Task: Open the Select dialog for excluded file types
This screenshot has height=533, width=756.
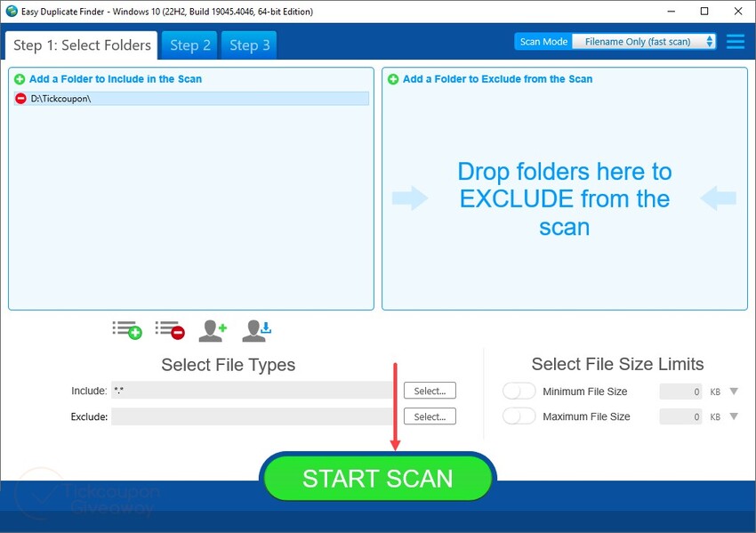Action: [x=430, y=416]
